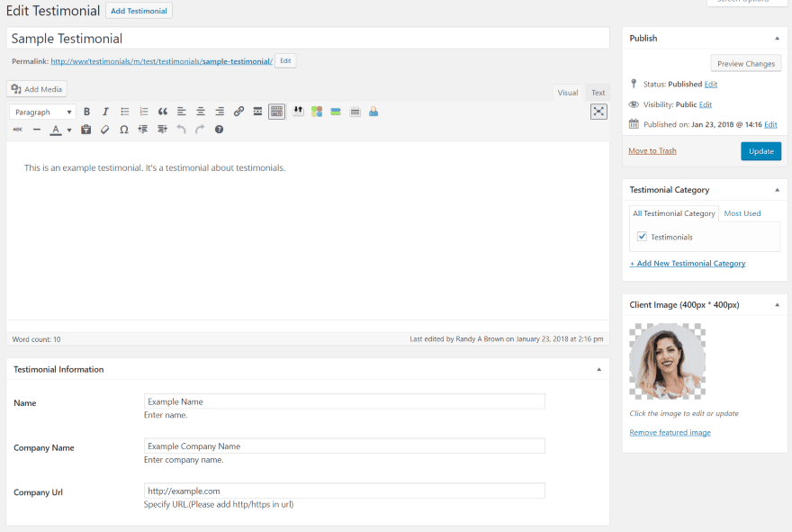
Task: Toggle bold formatting in the editor toolbar
Action: coord(86,112)
